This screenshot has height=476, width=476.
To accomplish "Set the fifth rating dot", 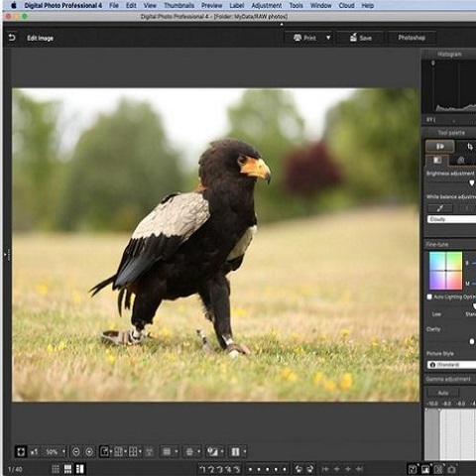I will click(x=285, y=469).
